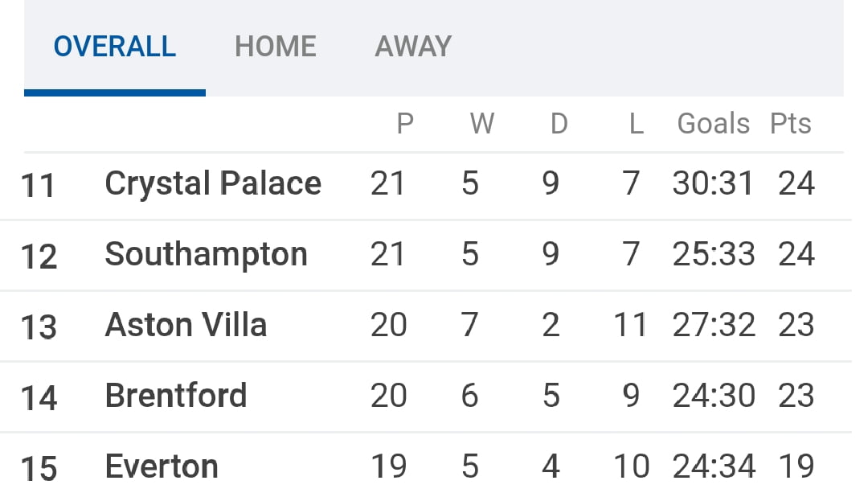Open the Crystal Palace team row
The image size is (868, 497).
(x=213, y=184)
